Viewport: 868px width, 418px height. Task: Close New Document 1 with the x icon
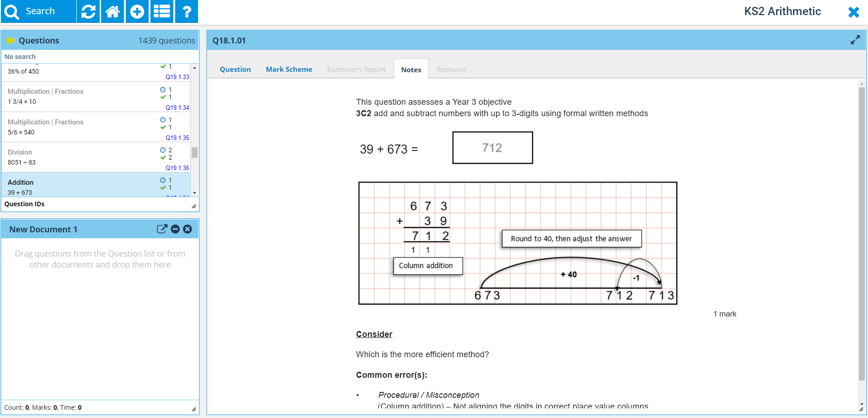pyautogui.click(x=188, y=229)
